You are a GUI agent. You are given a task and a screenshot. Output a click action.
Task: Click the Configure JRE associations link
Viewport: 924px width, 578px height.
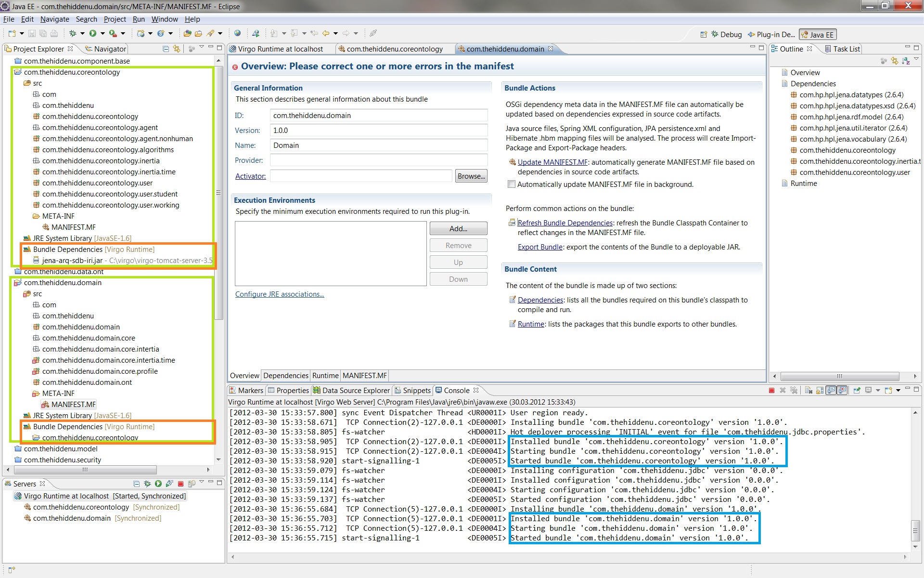coord(280,294)
